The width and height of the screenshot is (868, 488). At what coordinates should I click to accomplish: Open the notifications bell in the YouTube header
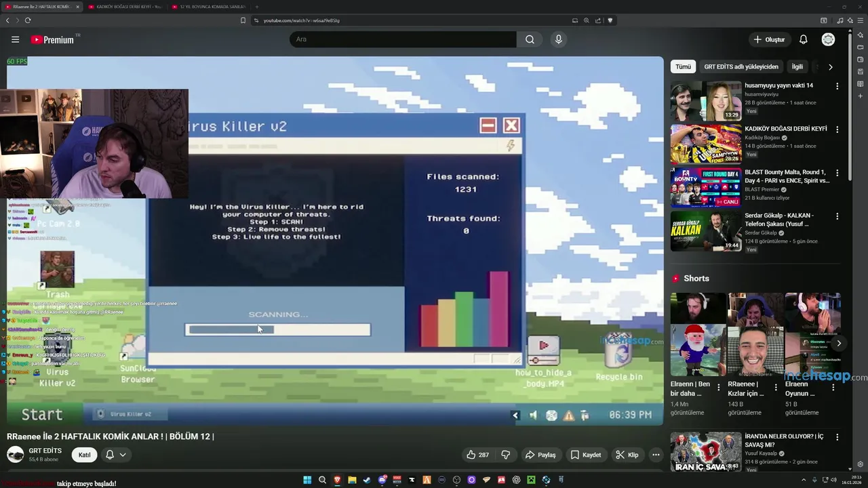[803, 39]
